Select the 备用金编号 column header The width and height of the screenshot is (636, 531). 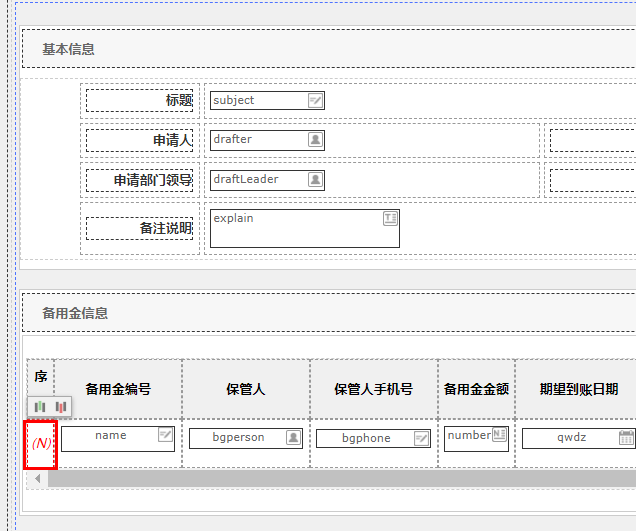point(118,389)
